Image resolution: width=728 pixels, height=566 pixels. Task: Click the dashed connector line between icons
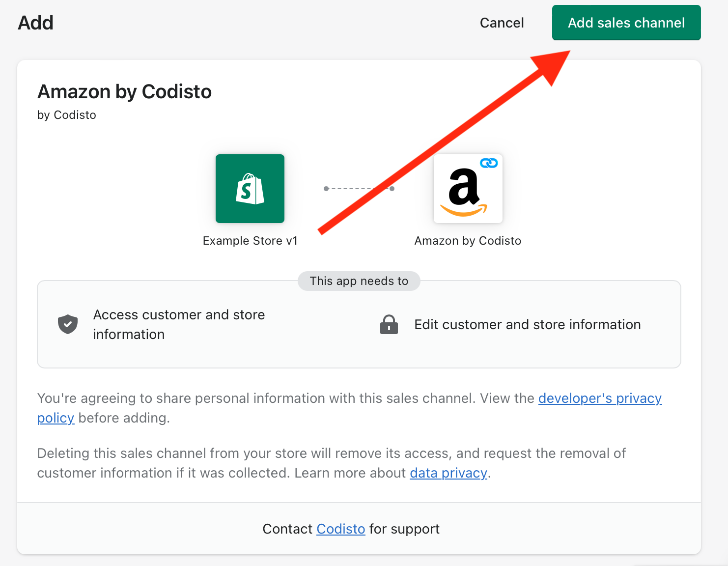click(359, 189)
